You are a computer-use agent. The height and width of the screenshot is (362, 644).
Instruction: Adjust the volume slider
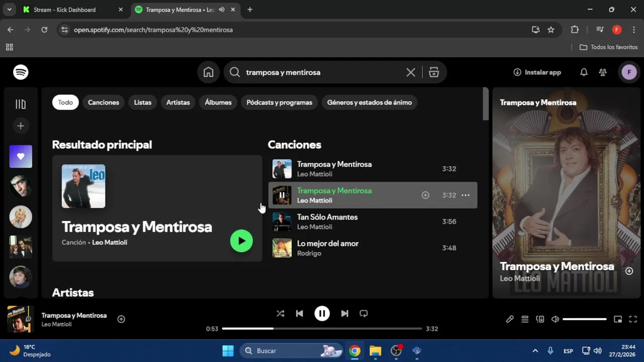pos(585,319)
